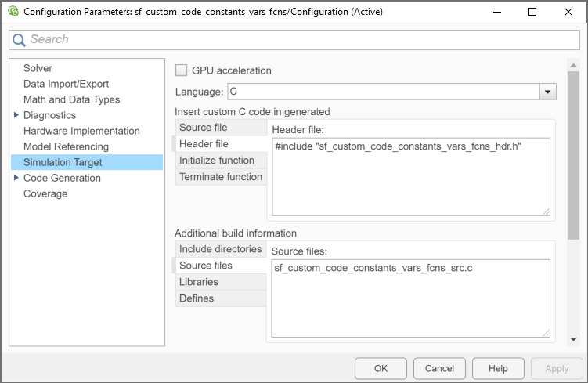
Task: Click the search magnifier icon
Action: 19,40
